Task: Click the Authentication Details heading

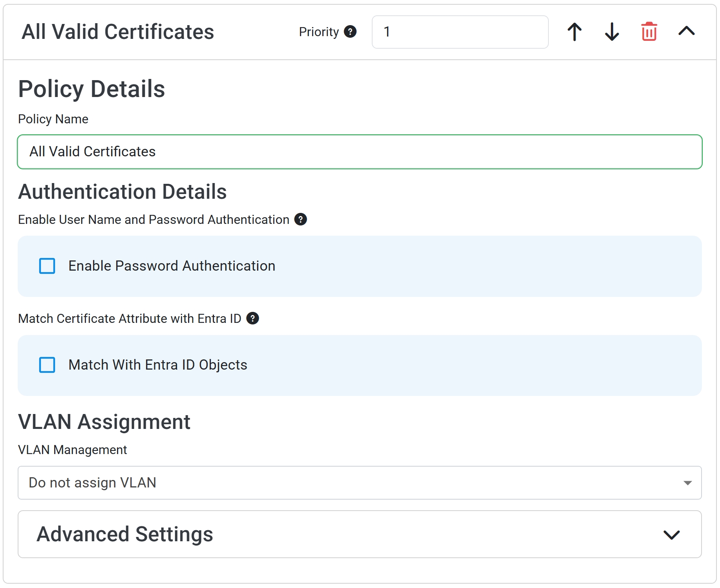Action: (122, 192)
